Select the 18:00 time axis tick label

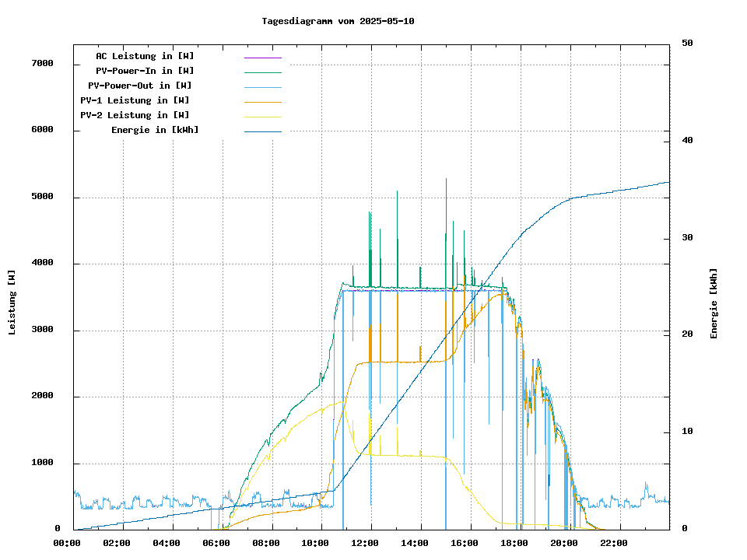point(514,543)
